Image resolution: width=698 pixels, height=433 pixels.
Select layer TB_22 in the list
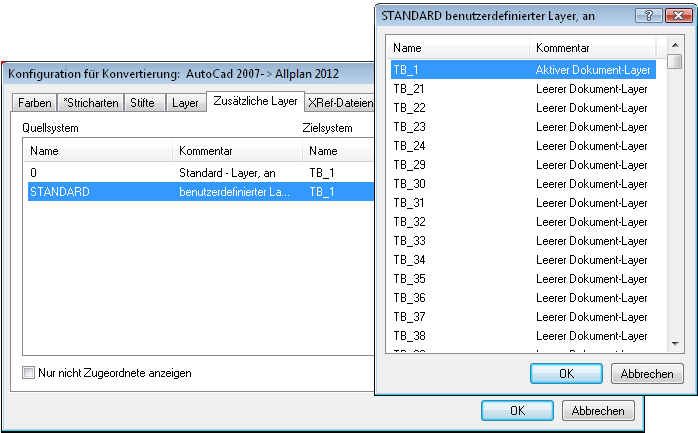(x=523, y=108)
